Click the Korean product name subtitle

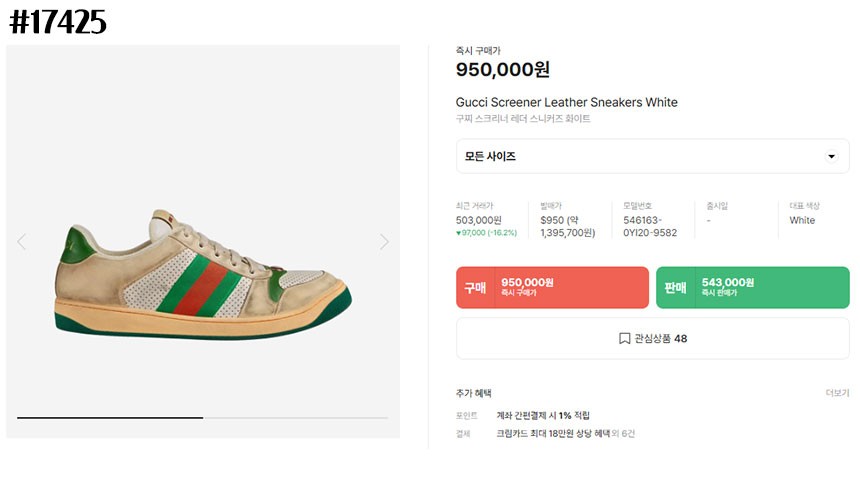[523, 118]
